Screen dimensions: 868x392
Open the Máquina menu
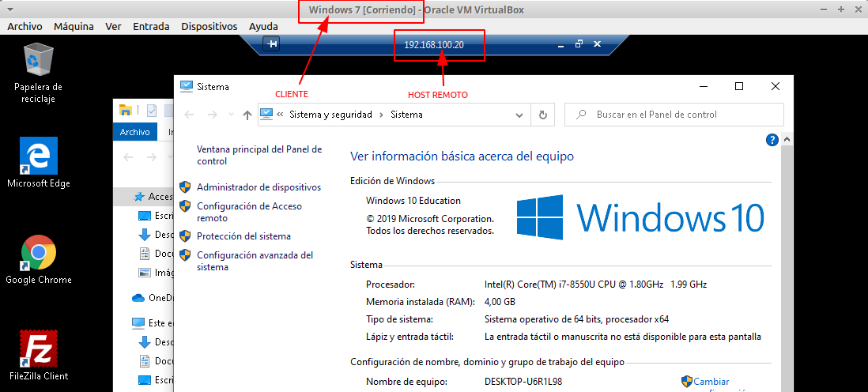(74, 27)
